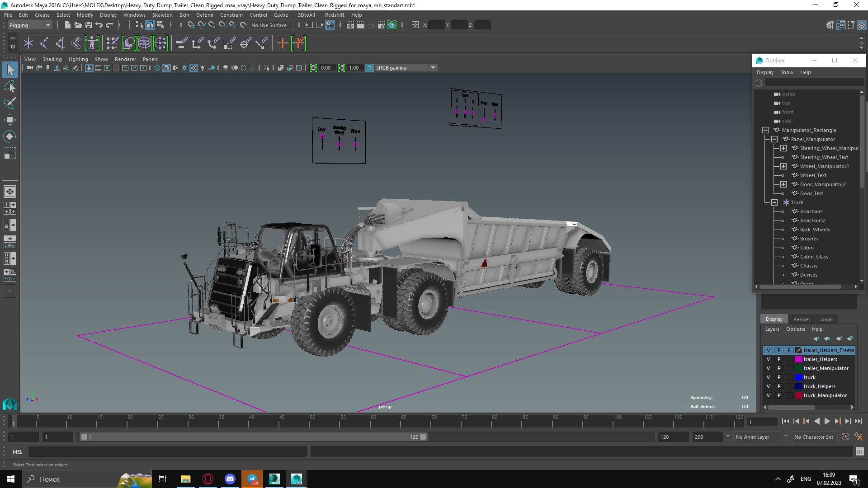Image resolution: width=868 pixels, height=488 pixels.
Task: Open animation preferences icon near Character Set
Action: [x=859, y=437]
